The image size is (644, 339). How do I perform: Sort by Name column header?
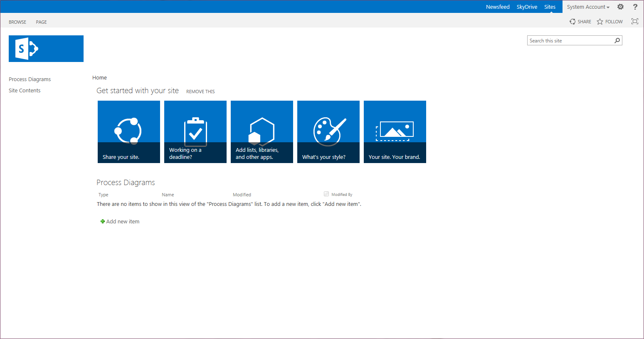(x=168, y=195)
